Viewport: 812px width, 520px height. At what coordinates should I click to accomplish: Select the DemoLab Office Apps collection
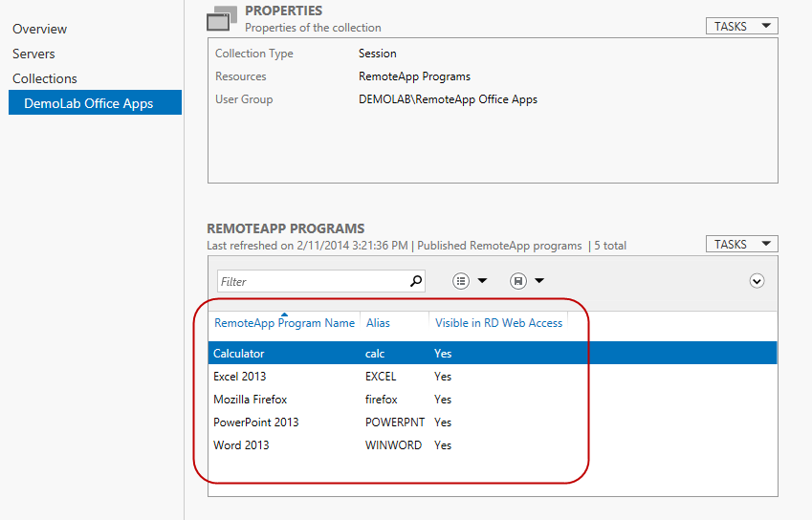click(88, 103)
